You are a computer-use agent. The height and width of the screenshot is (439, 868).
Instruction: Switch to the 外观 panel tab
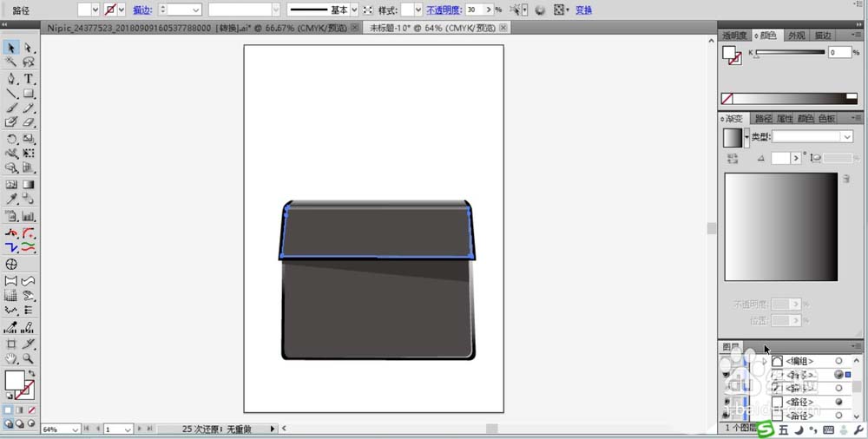pos(797,36)
